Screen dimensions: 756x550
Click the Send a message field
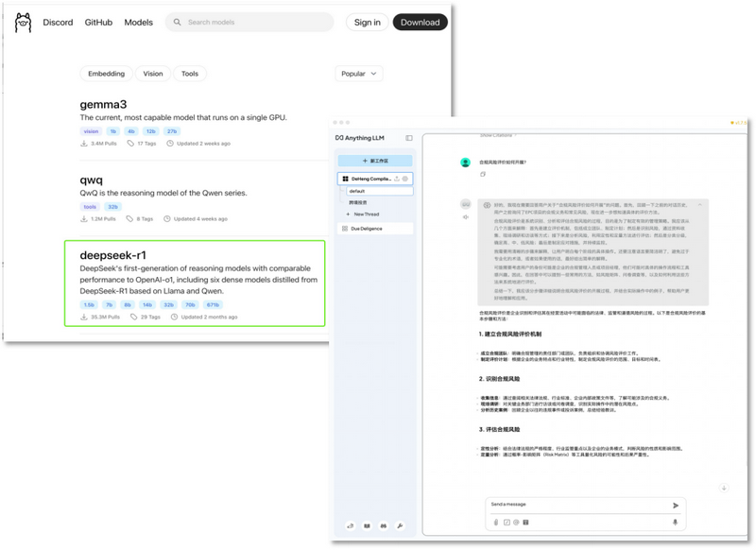tap(578, 505)
